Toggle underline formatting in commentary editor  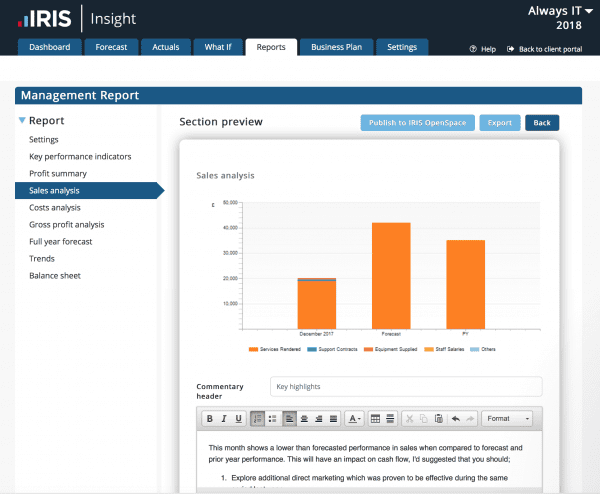pyautogui.click(x=238, y=418)
